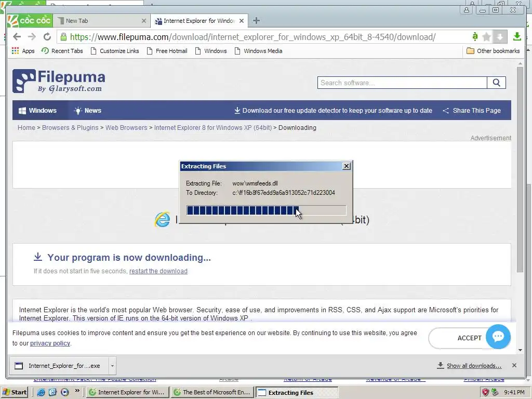Open a new browser tab
This screenshot has height=399, width=532.
click(256, 21)
